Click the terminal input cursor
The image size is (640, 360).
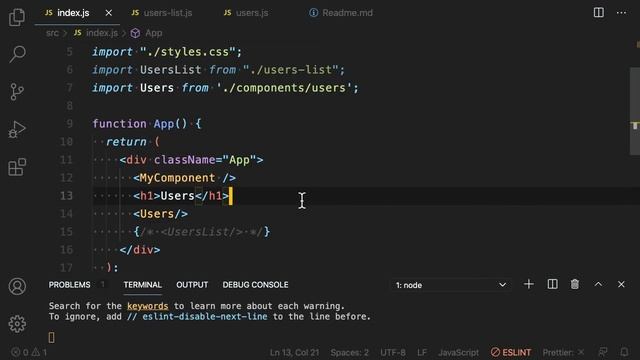click(x=51, y=337)
